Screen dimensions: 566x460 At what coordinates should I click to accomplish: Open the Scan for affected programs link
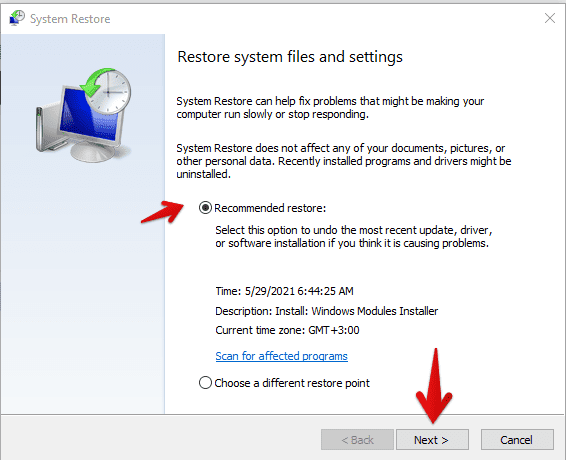click(282, 356)
